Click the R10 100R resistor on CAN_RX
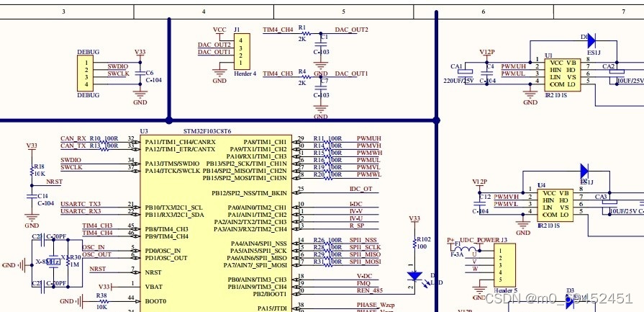This screenshot has width=644, height=312. pos(104,142)
